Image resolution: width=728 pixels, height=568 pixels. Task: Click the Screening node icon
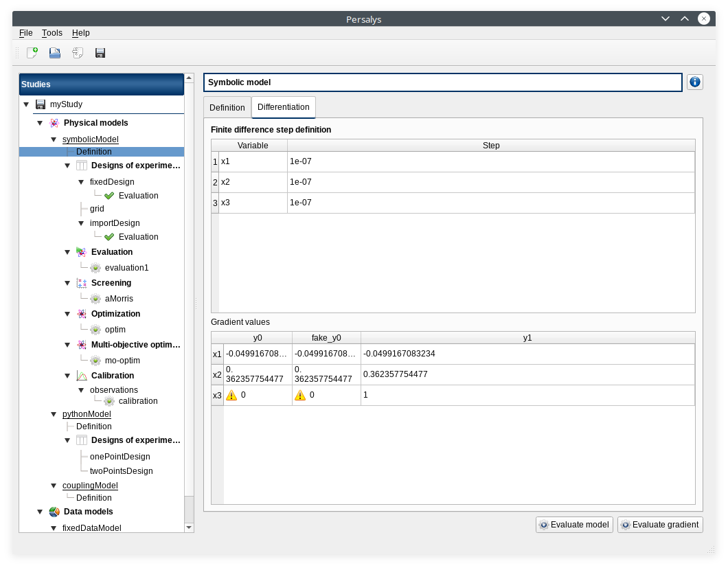pos(82,283)
